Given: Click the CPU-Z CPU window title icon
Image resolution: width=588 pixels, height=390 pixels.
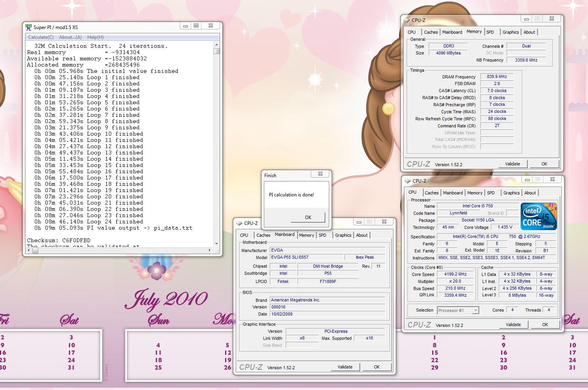Looking at the screenshot, I should tap(408, 181).
